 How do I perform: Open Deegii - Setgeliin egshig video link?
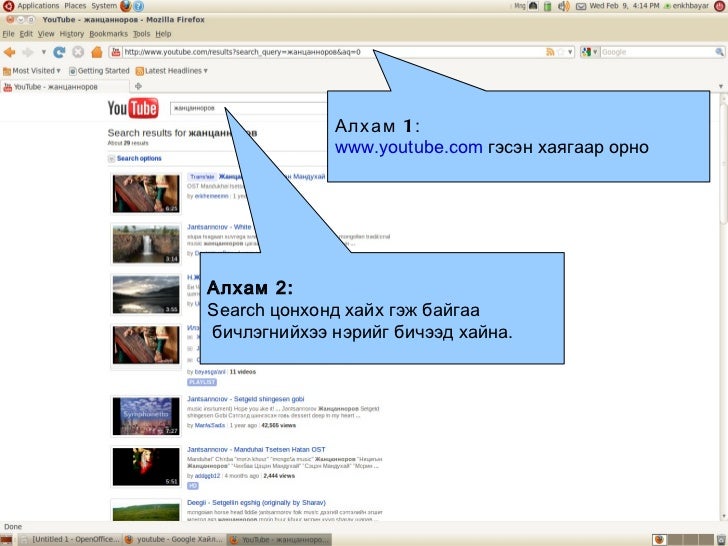[256, 502]
